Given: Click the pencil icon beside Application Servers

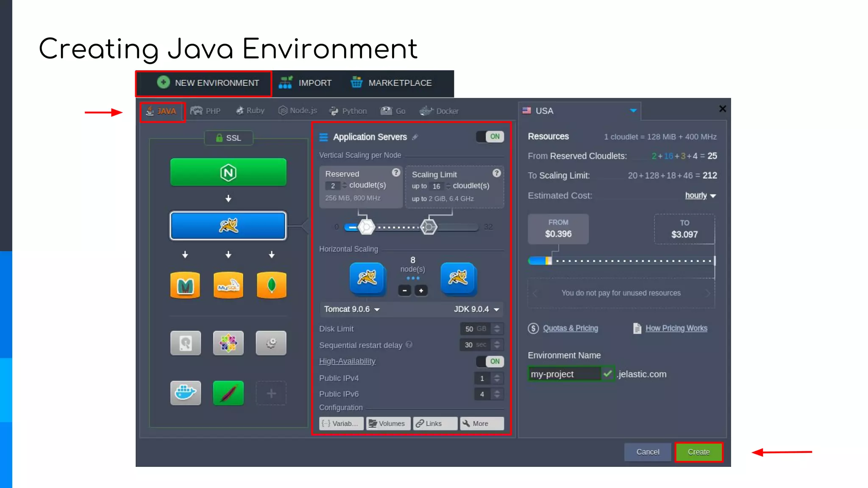Looking at the screenshot, I should pos(415,137).
